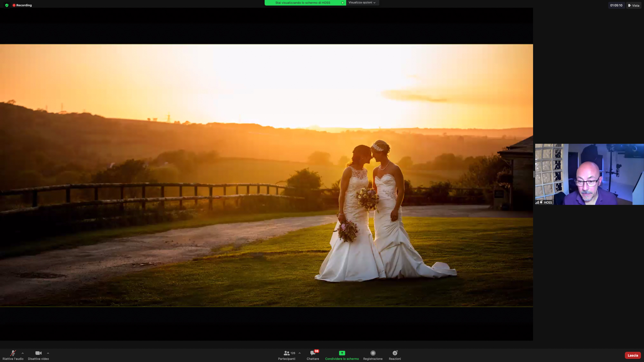This screenshot has height=362, width=644.
Task: Click the panel resize handle beside video
Action: [x=534, y=174]
